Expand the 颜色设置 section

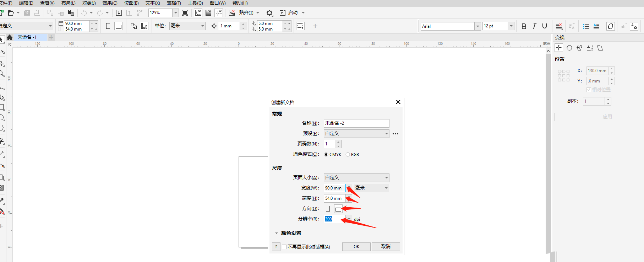277,233
